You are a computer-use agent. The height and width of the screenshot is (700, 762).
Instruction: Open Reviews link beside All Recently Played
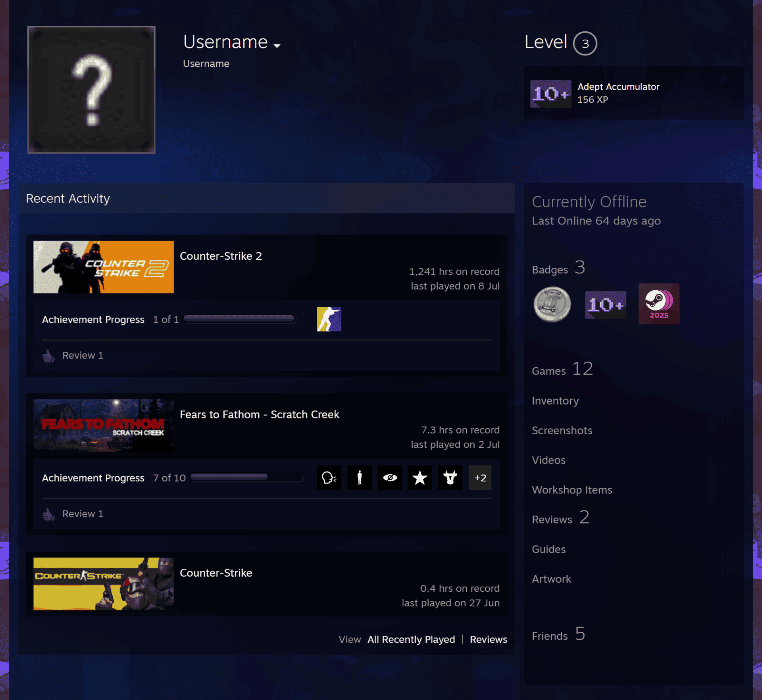click(x=489, y=639)
